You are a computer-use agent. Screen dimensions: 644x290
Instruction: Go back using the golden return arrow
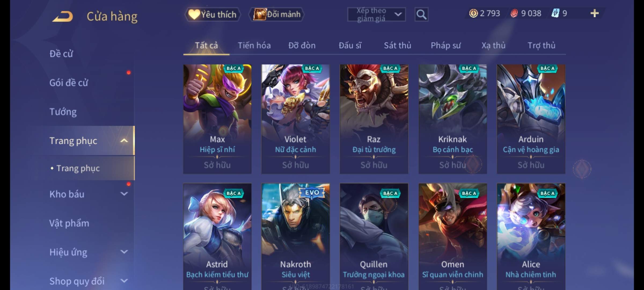pos(63,16)
